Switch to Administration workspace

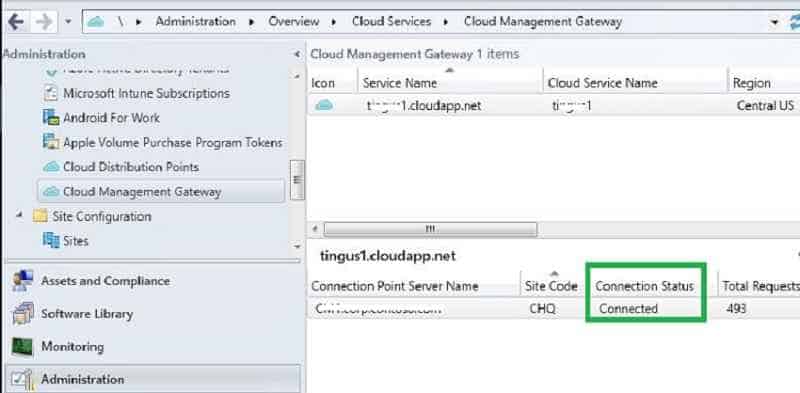point(83,379)
